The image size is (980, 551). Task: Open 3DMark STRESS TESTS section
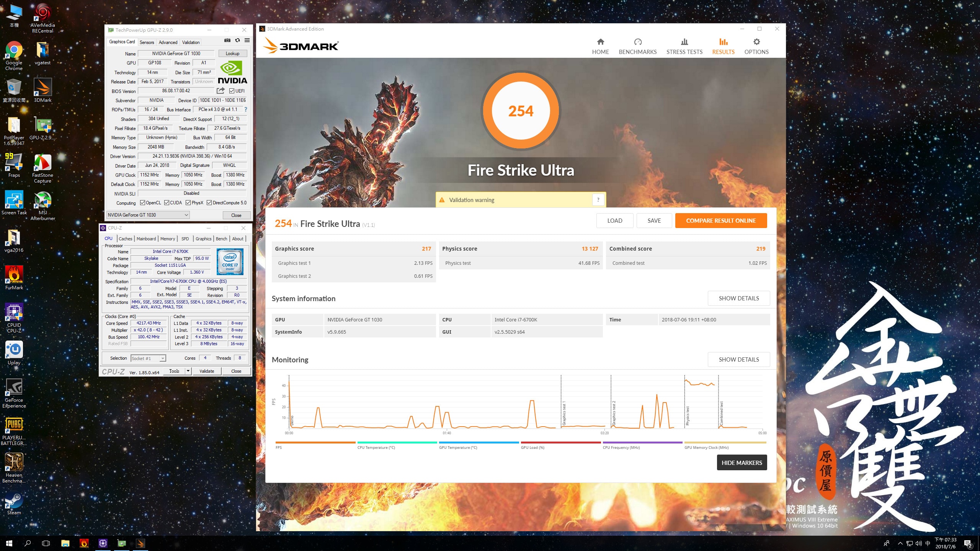click(684, 47)
